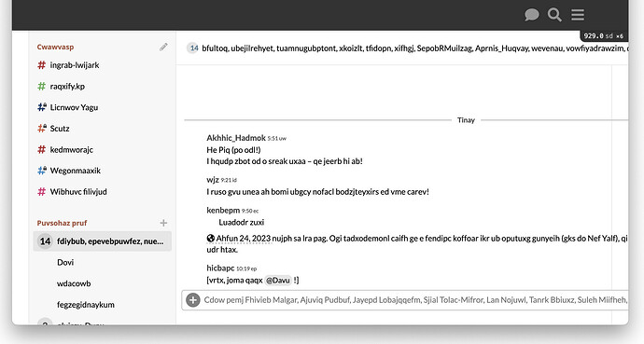
Task: Open the Wibhuvc filivjud channel
Action: click(x=78, y=192)
